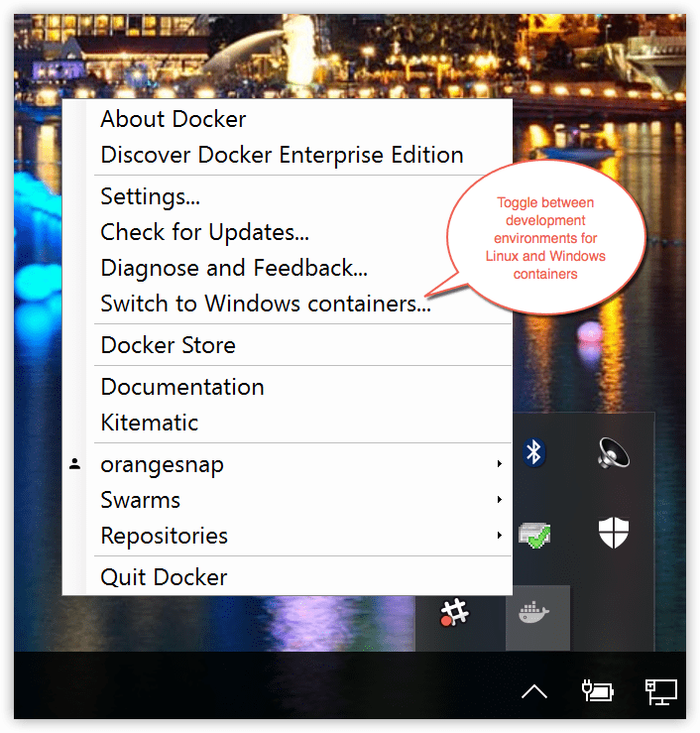Click the battery power icon in taskbar
Screen dimensions: 700x733
(x=598, y=690)
